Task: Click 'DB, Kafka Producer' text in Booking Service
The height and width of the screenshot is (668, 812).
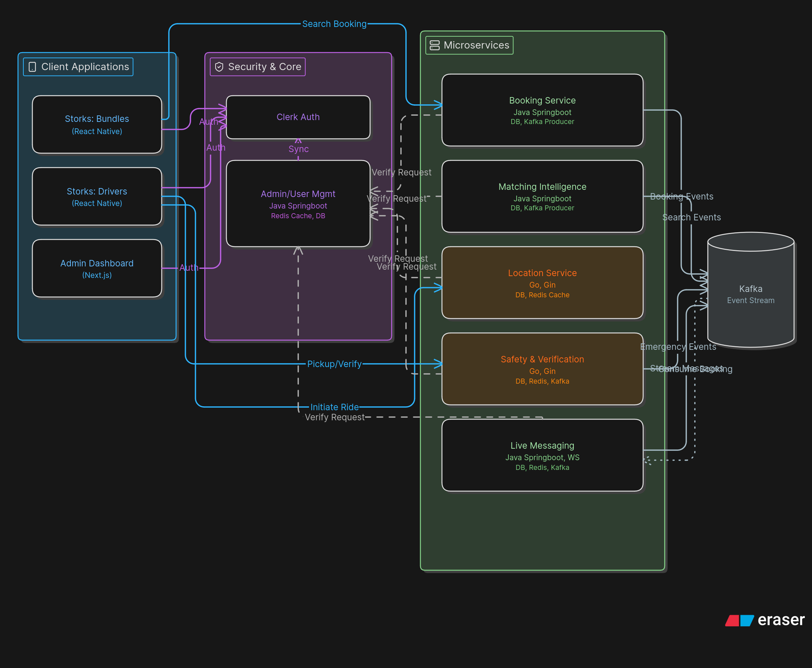Action: [543, 122]
